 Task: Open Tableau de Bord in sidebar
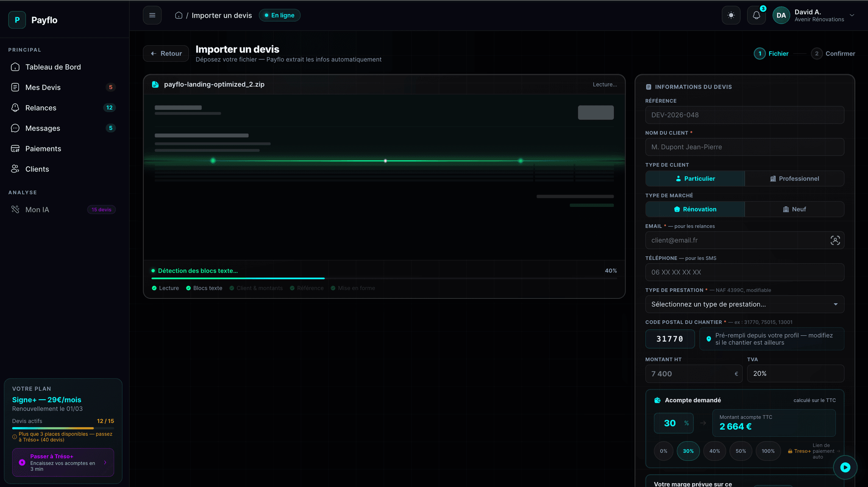(x=64, y=67)
